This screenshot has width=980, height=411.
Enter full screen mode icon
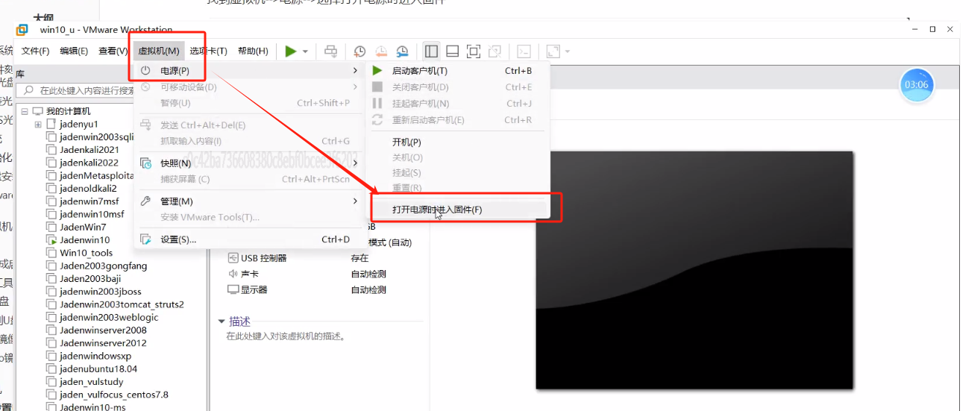(473, 51)
